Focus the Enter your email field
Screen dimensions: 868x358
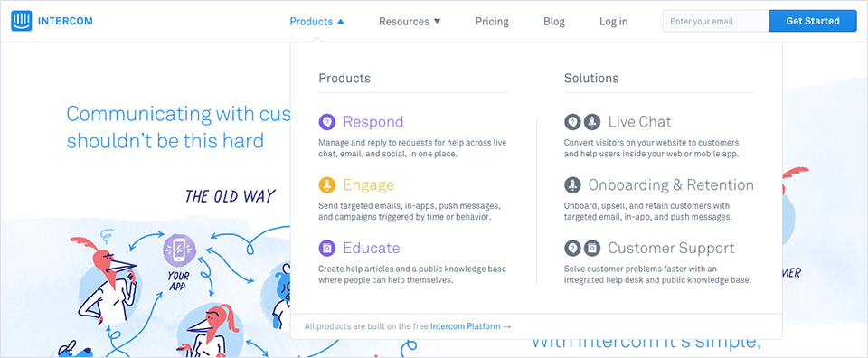point(716,21)
